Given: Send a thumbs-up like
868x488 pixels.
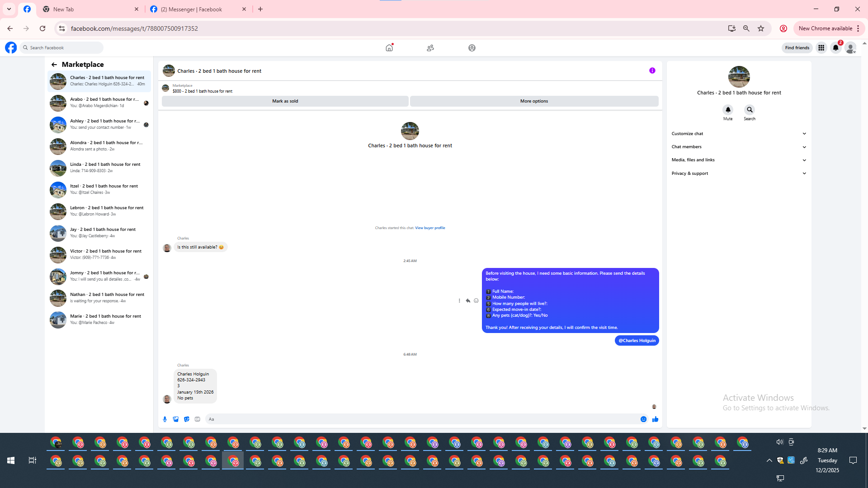Looking at the screenshot, I should 655,419.
